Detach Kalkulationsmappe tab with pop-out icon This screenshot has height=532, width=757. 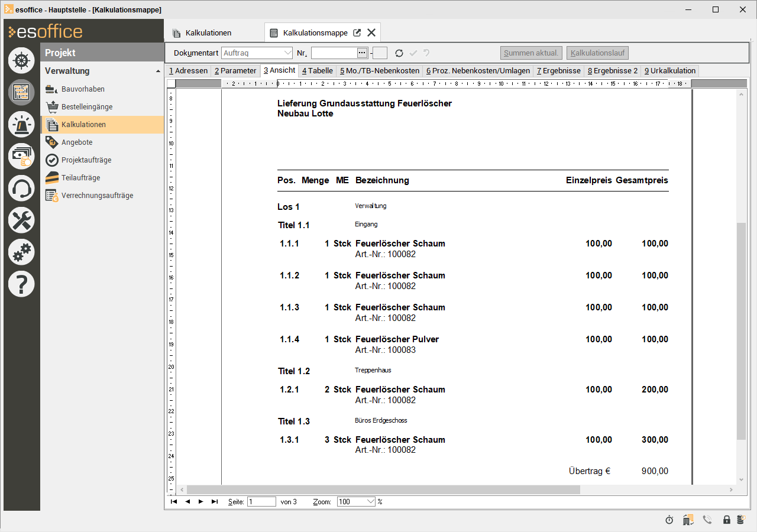[x=357, y=33]
